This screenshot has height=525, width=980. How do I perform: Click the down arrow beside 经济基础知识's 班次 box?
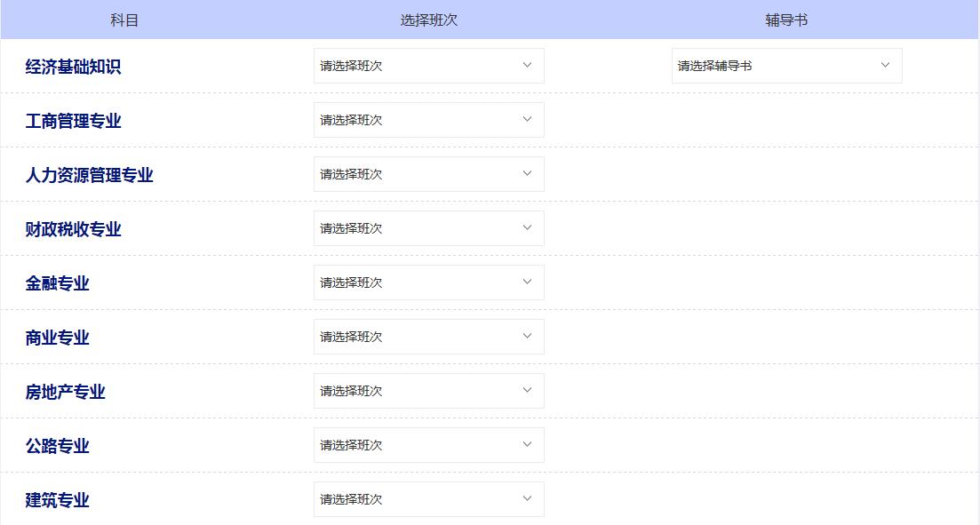pyautogui.click(x=527, y=65)
